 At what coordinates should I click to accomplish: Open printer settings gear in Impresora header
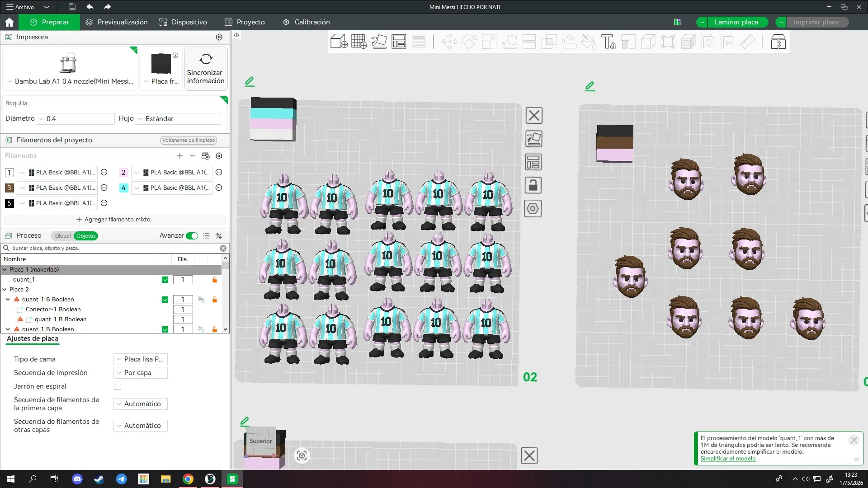point(219,37)
